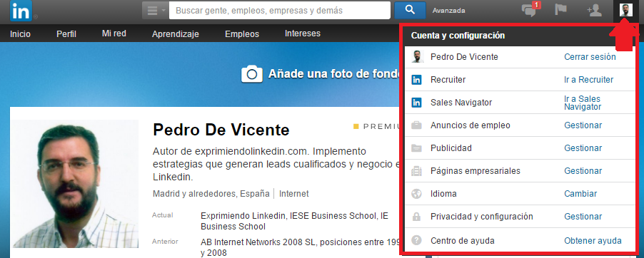Viewport: 644px width, 258px height.
Task: Click Cerrar sesión link
Action: click(x=590, y=57)
